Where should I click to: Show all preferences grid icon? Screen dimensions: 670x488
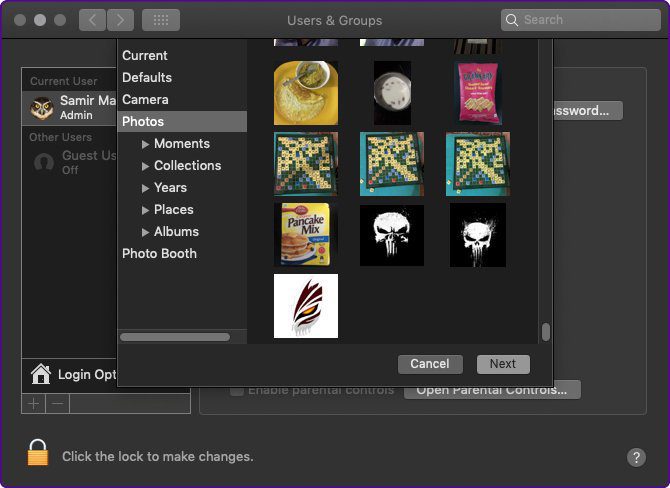coord(161,20)
